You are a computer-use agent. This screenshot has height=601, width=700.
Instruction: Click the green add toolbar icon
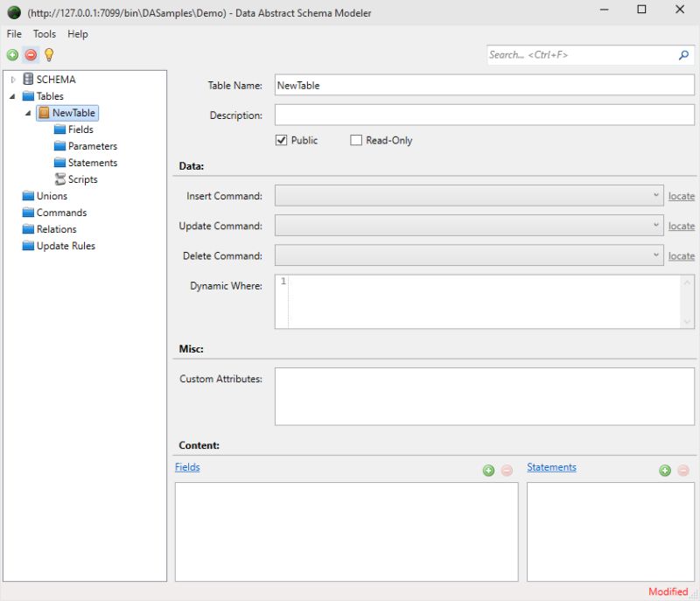click(x=11, y=54)
